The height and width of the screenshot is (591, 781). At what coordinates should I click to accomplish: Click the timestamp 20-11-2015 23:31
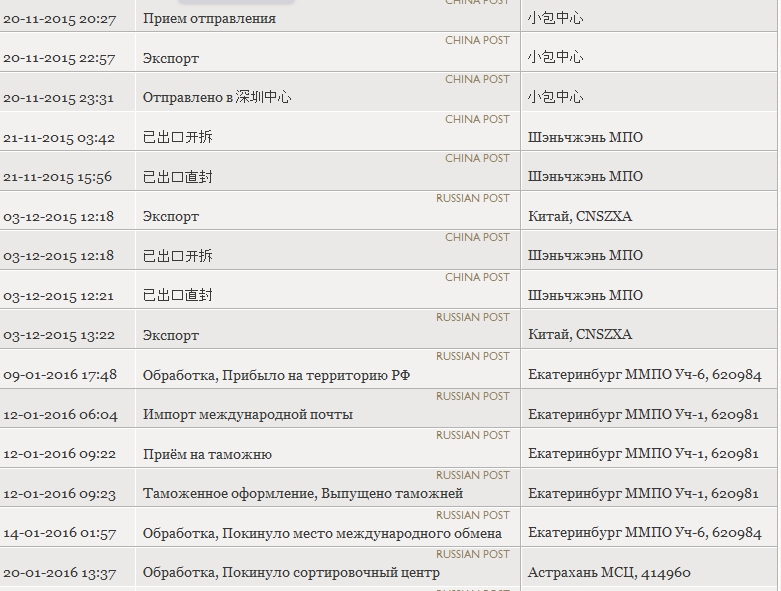click(58, 98)
